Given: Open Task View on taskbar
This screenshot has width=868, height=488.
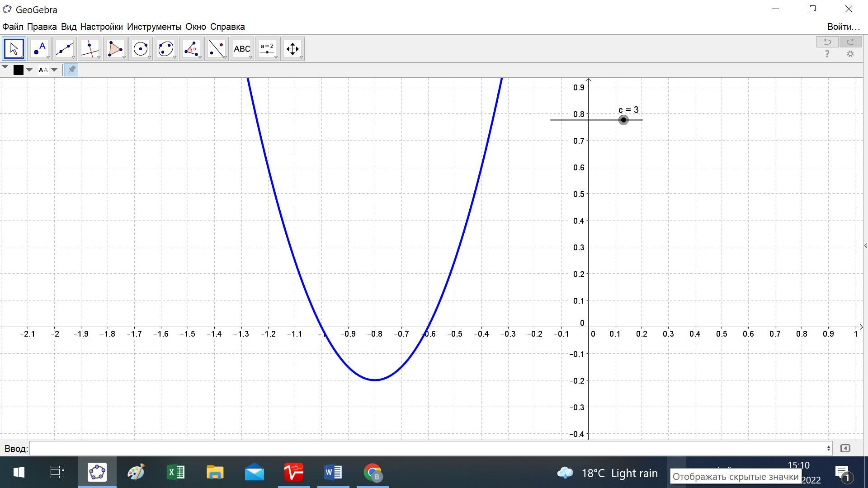Looking at the screenshot, I should point(57,473).
